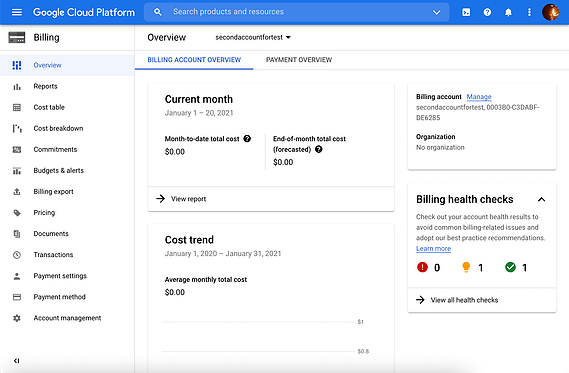Click the Cost table icon

(17, 107)
